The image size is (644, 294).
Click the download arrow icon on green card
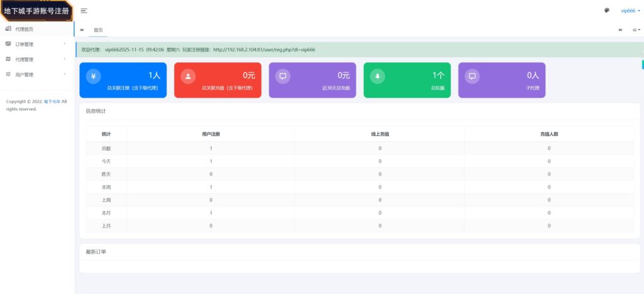tap(377, 77)
